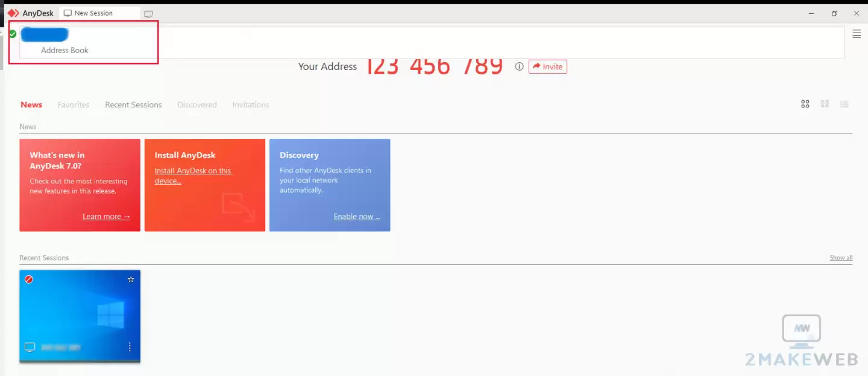Click the 123 456 789 address number
The width and height of the screenshot is (868, 376).
tap(434, 67)
